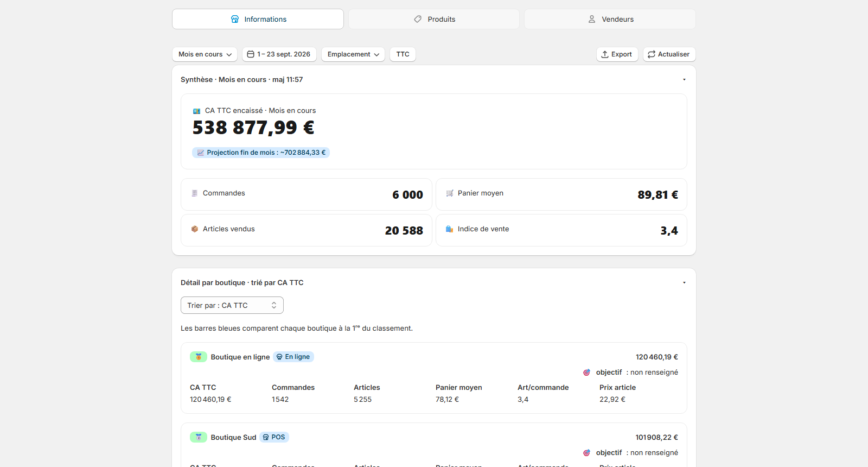Image resolution: width=868 pixels, height=467 pixels.
Task: Collapse the Détail par boutique section
Action: click(x=684, y=283)
